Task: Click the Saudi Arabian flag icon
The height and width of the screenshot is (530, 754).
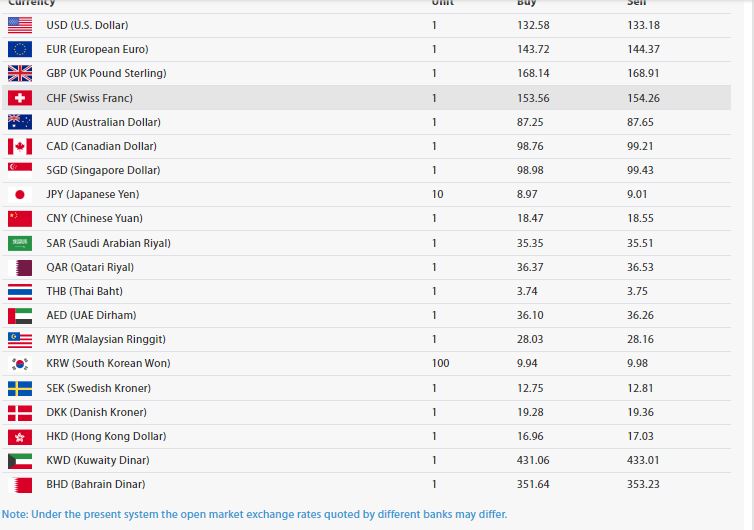Action: click(x=20, y=243)
